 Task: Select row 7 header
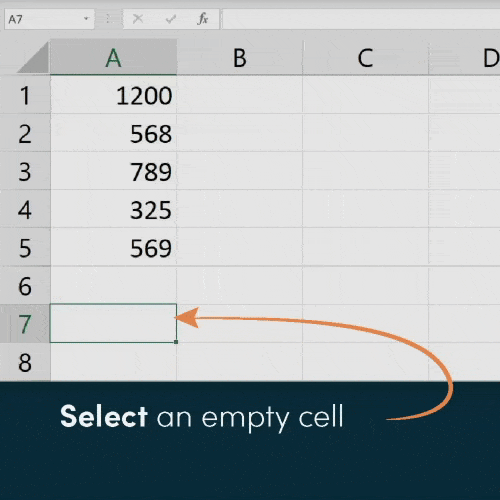click(25, 323)
